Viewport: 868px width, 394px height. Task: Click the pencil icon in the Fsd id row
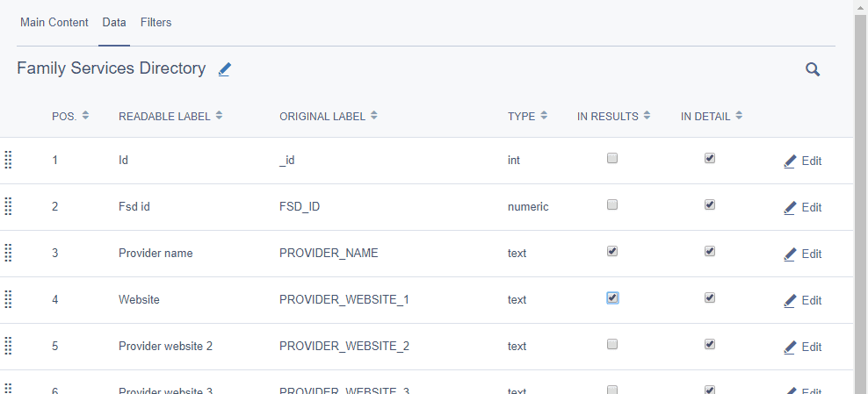(790, 207)
